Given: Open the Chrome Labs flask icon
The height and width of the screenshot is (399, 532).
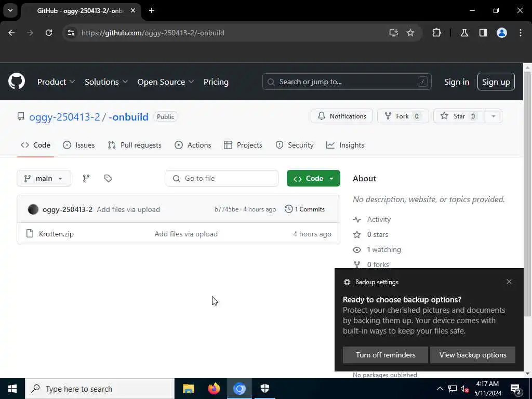Looking at the screenshot, I should (x=464, y=33).
